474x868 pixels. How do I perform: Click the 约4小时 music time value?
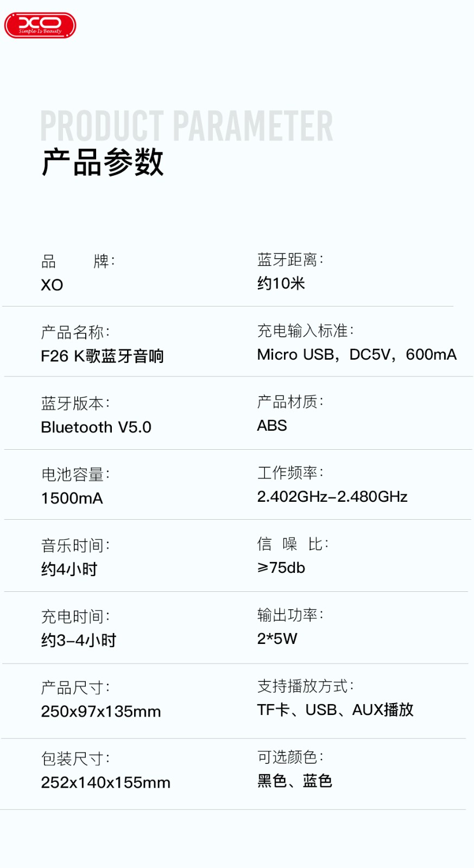[69, 569]
